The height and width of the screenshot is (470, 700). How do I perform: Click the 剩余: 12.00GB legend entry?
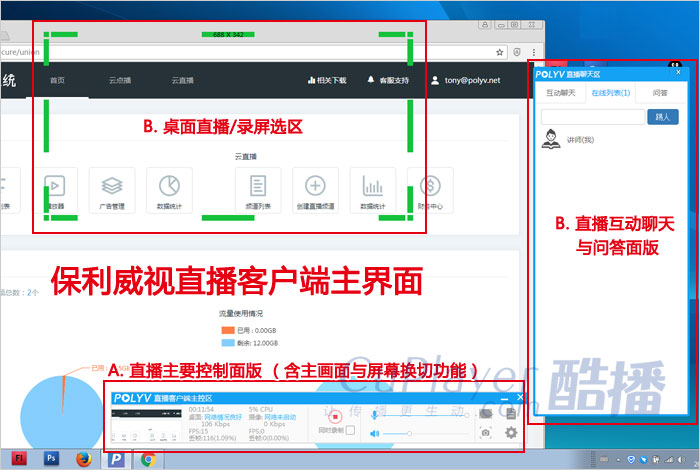pos(250,343)
